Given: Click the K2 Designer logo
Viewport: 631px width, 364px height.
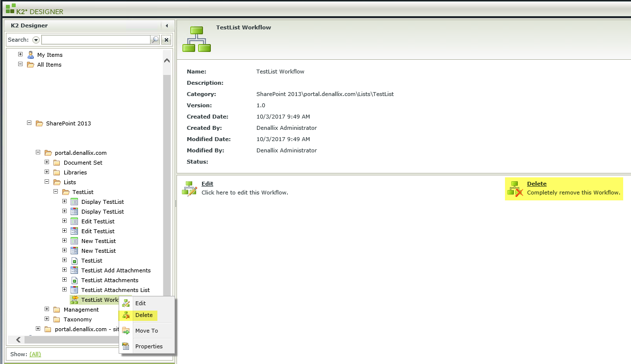Looking at the screenshot, I should 34,9.
